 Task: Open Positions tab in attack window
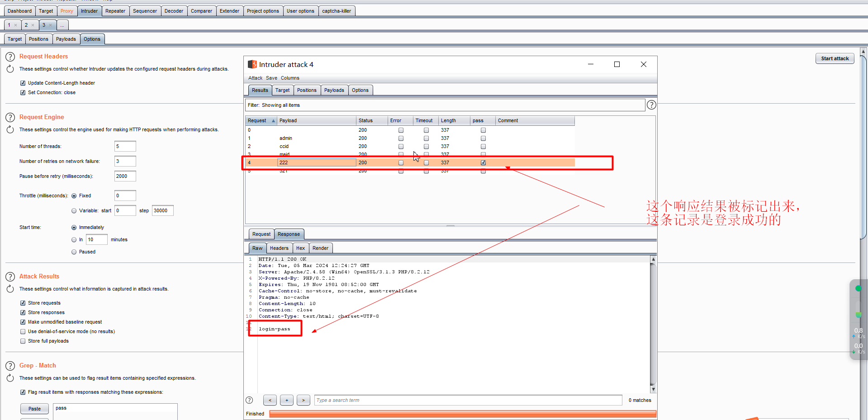click(307, 90)
